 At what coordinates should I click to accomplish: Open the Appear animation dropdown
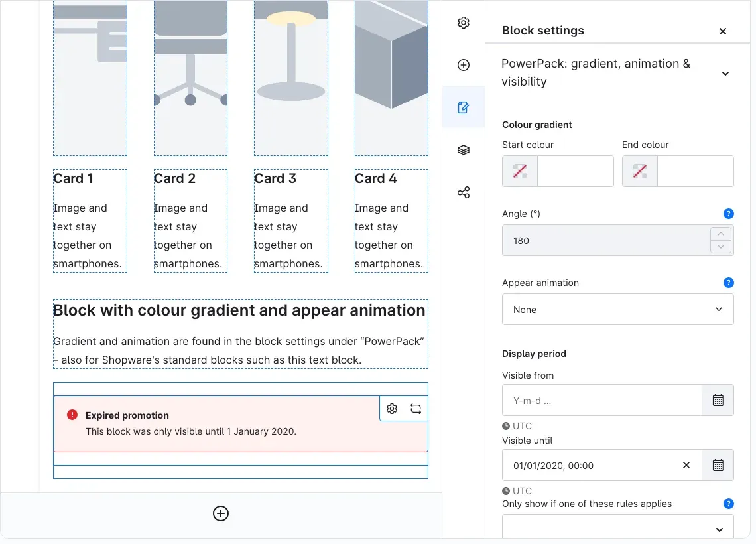(x=617, y=309)
